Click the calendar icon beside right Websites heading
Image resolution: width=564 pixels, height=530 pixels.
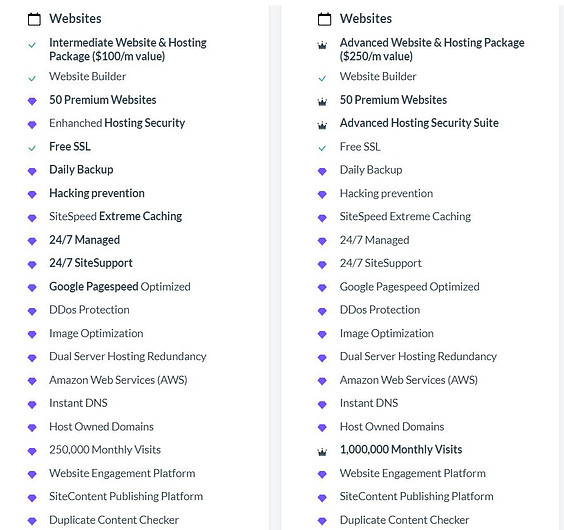tap(324, 19)
